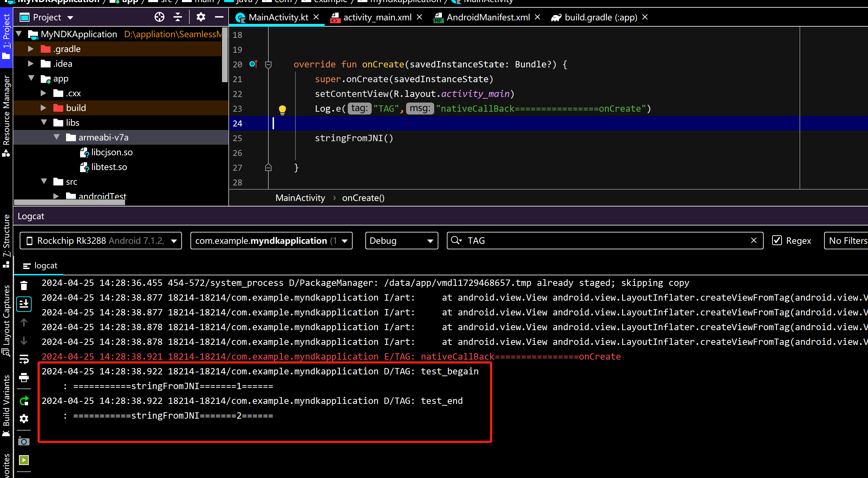Screen dimensions: 868x478
Task: Collapse All nodes in the Project tree
Action: click(178, 17)
